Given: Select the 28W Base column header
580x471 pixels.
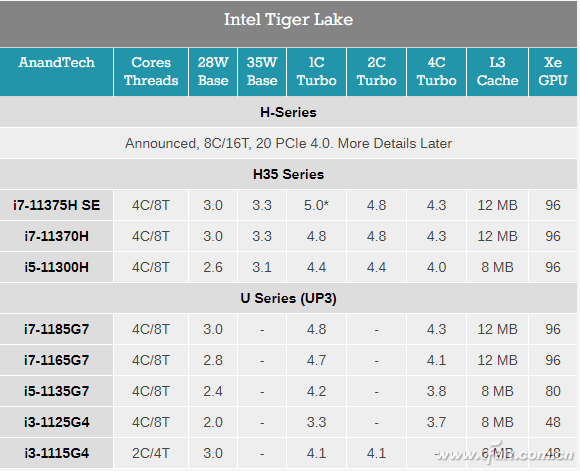Looking at the screenshot, I should tap(213, 71).
